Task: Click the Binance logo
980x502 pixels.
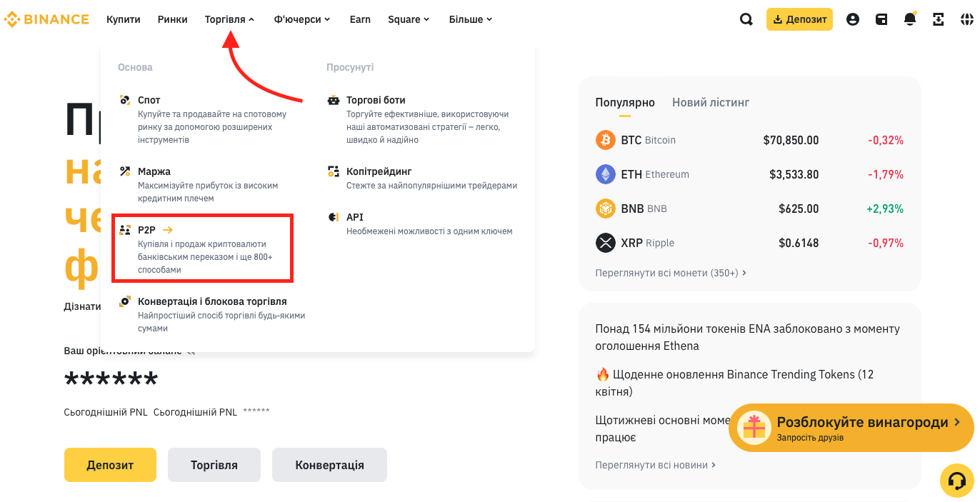Action: pos(46,19)
